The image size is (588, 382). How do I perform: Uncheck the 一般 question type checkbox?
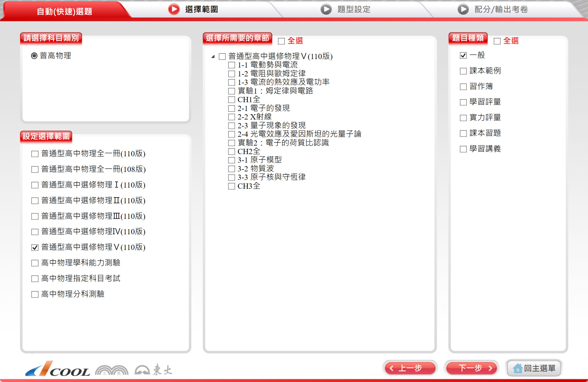tap(463, 55)
